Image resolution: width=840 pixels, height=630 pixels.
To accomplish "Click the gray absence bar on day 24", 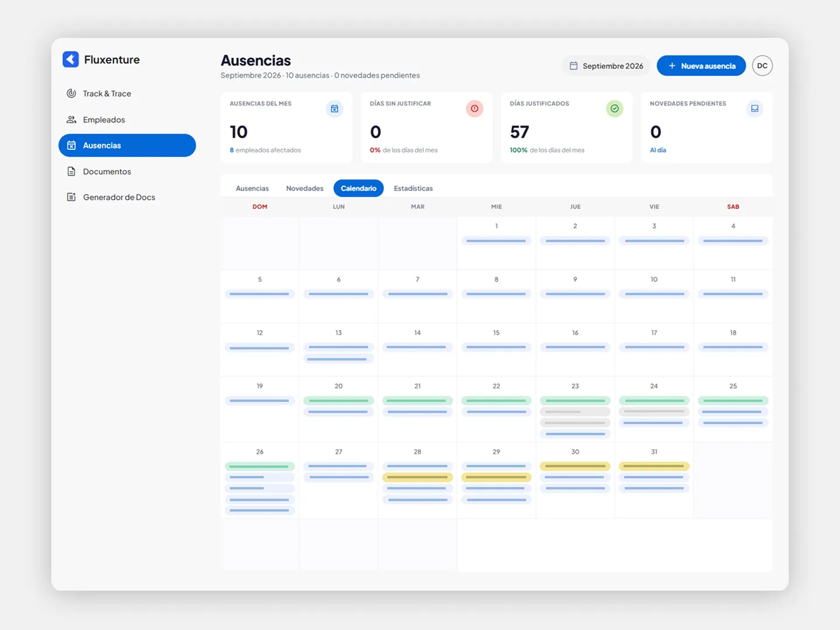I will click(654, 412).
